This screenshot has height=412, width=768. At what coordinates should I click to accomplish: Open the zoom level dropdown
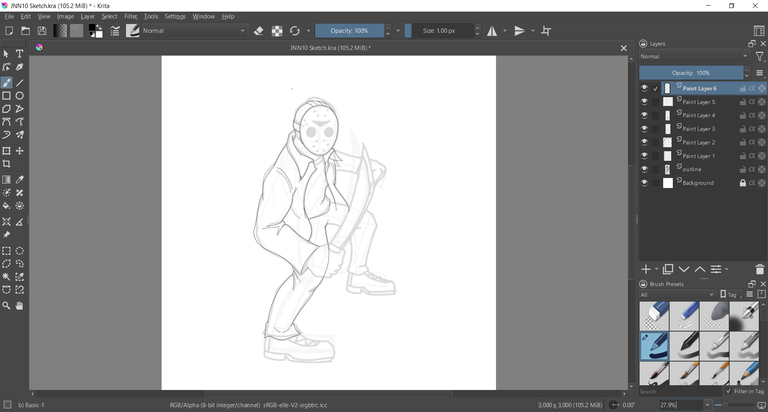pos(707,405)
